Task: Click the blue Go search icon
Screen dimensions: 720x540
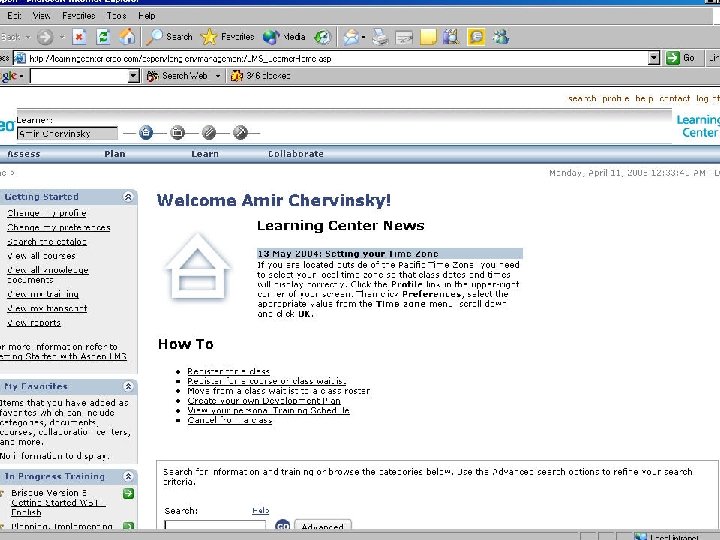Action: [282, 526]
